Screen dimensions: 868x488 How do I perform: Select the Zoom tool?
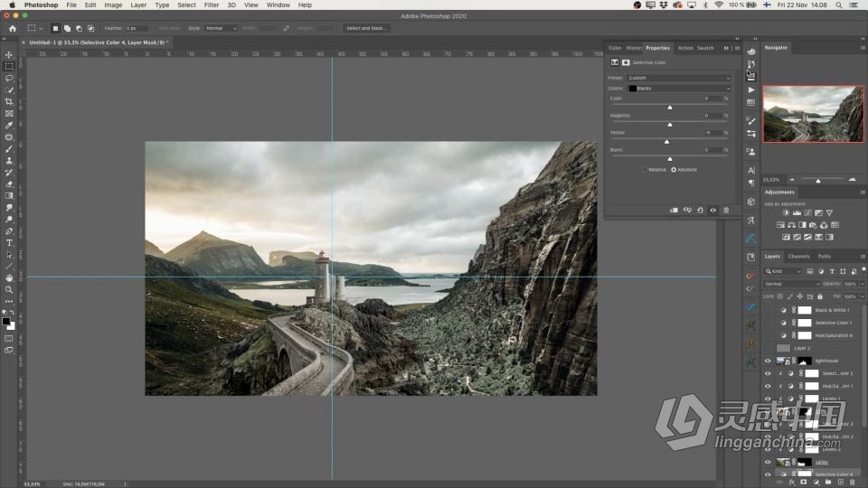tap(9, 289)
